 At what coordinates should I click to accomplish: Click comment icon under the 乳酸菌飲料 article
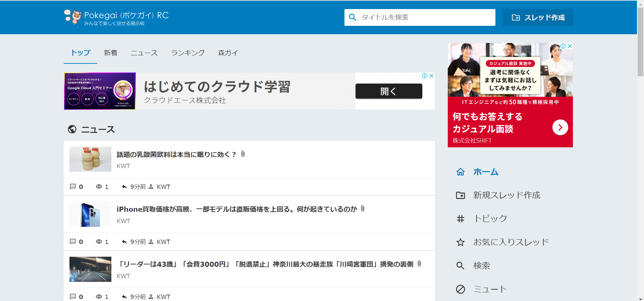[x=72, y=187]
